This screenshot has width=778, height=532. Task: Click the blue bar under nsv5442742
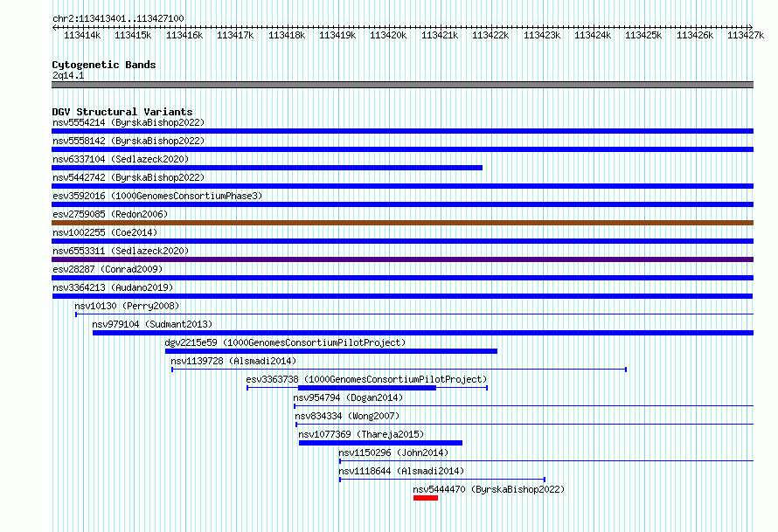coord(402,186)
